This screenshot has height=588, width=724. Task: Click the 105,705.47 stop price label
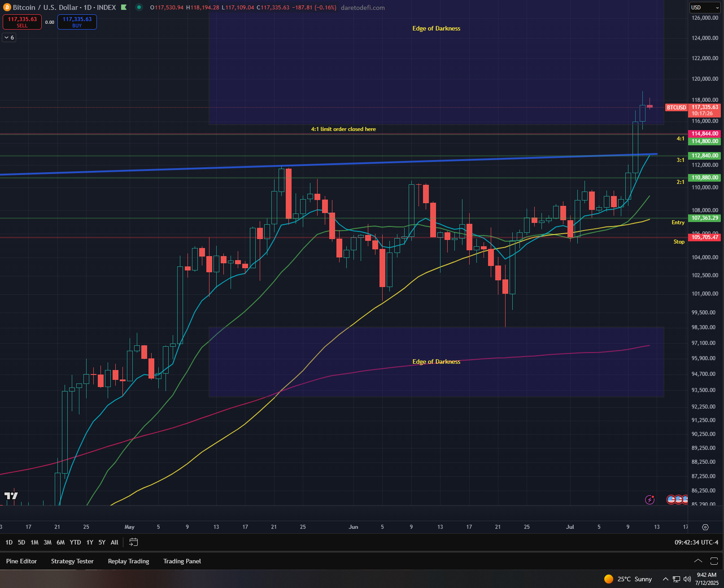(705, 237)
